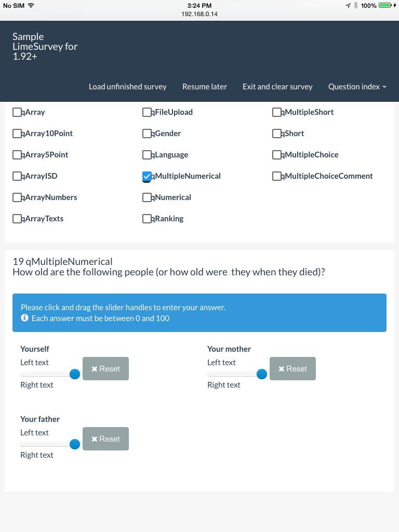The height and width of the screenshot is (532, 399).
Task: Choose Resume later in the navigation bar
Action: [205, 87]
